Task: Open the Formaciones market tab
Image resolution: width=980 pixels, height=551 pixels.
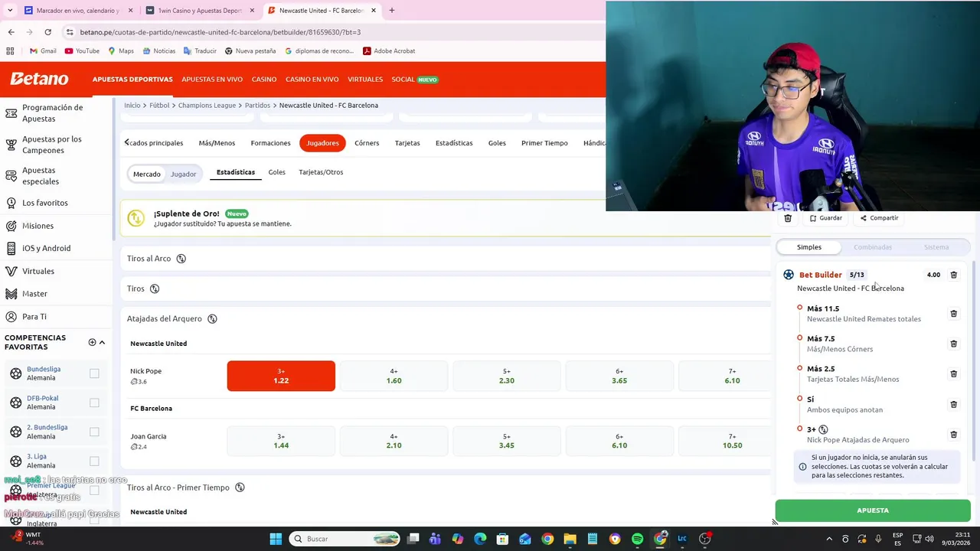Action: (270, 143)
